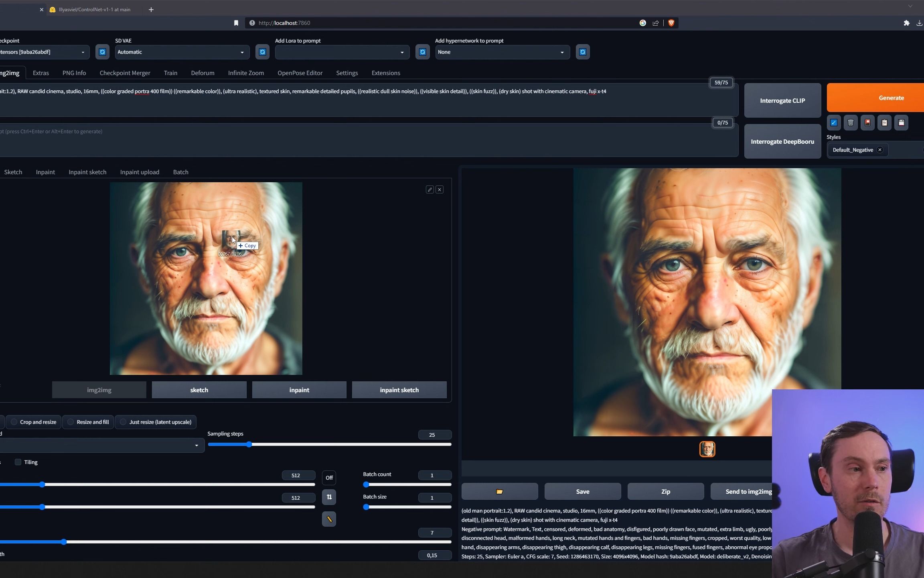Refresh the SD VAE list
Screen dimensions: 924x578
click(262, 52)
